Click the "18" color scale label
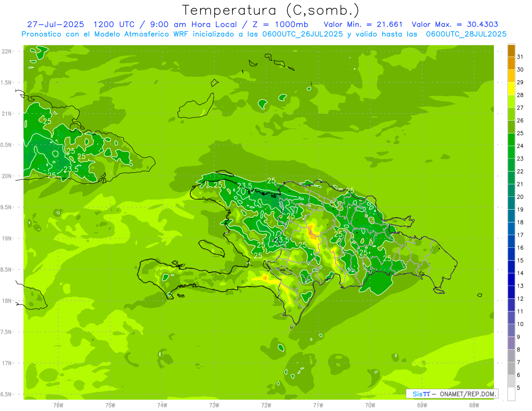Screen dimensions: 532x411 520,222
